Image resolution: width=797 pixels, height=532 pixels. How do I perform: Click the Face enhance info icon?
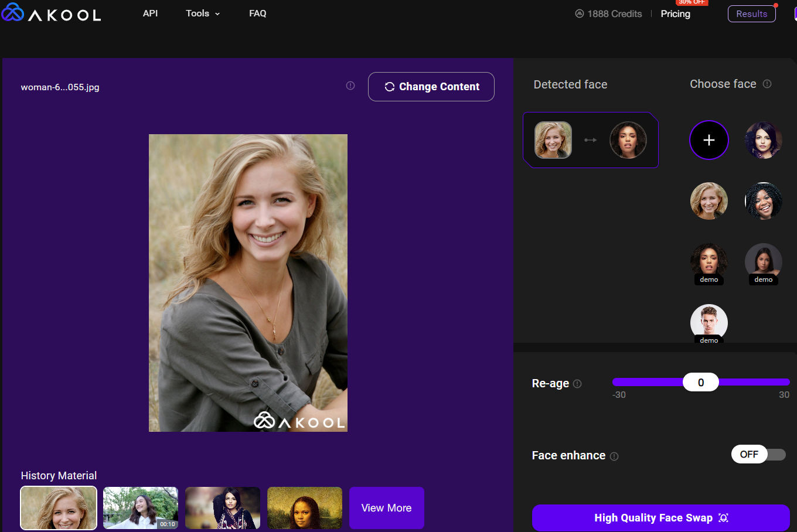tap(614, 456)
